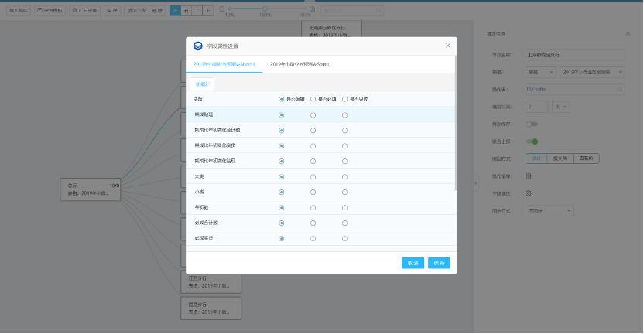Click the search icon in 操作者 field
This screenshot has width=644, height=334.
(622, 90)
